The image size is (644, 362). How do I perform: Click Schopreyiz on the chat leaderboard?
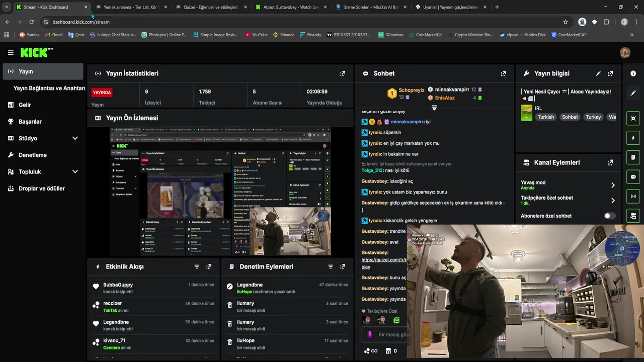pyautogui.click(x=412, y=90)
